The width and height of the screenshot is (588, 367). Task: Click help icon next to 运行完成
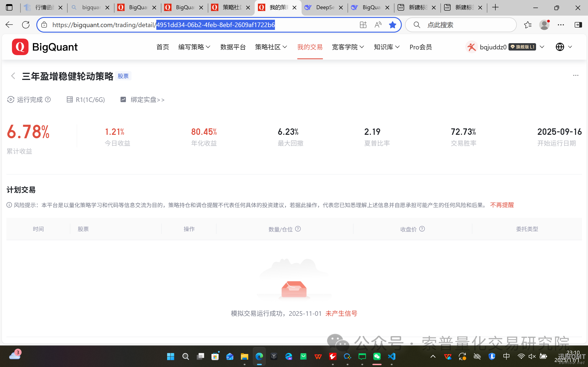(48, 99)
